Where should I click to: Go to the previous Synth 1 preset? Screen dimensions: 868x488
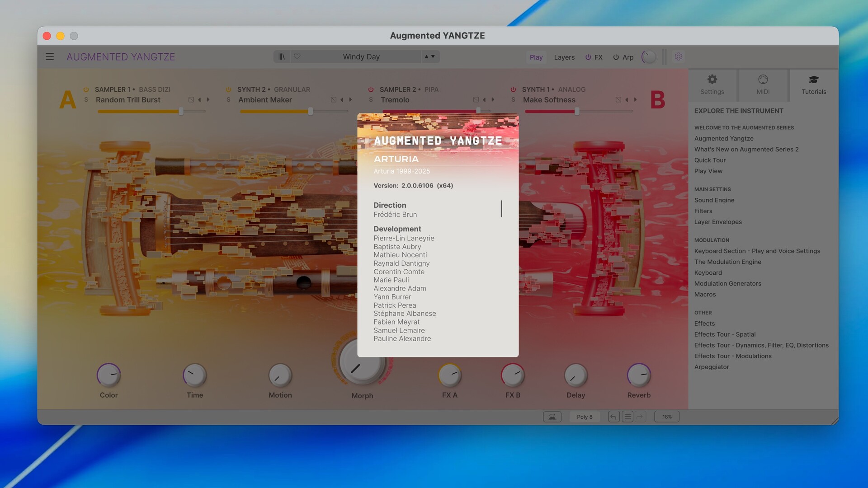(627, 99)
